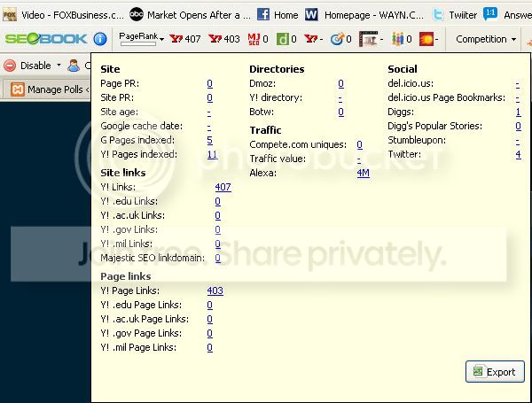Open Y! Pages indexed value 11

pos(212,154)
